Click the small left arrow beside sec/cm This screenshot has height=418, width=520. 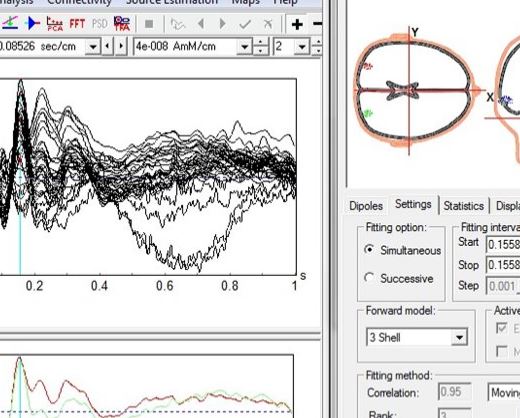[107, 46]
